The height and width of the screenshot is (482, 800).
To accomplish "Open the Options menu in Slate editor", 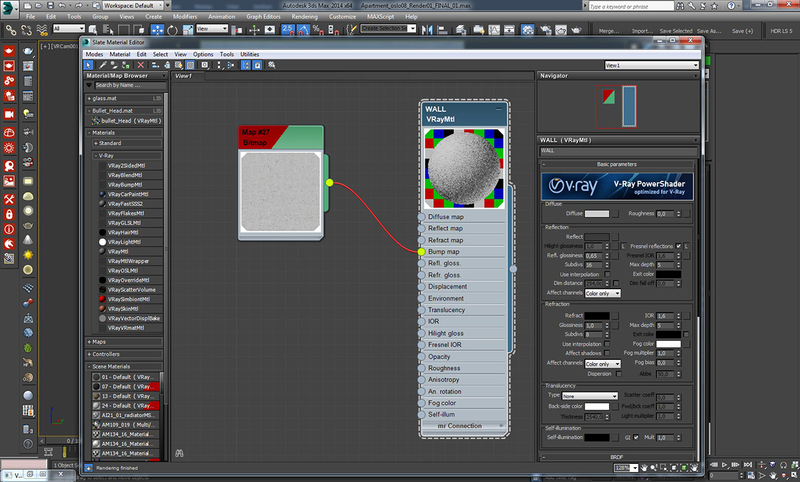I will [x=203, y=54].
